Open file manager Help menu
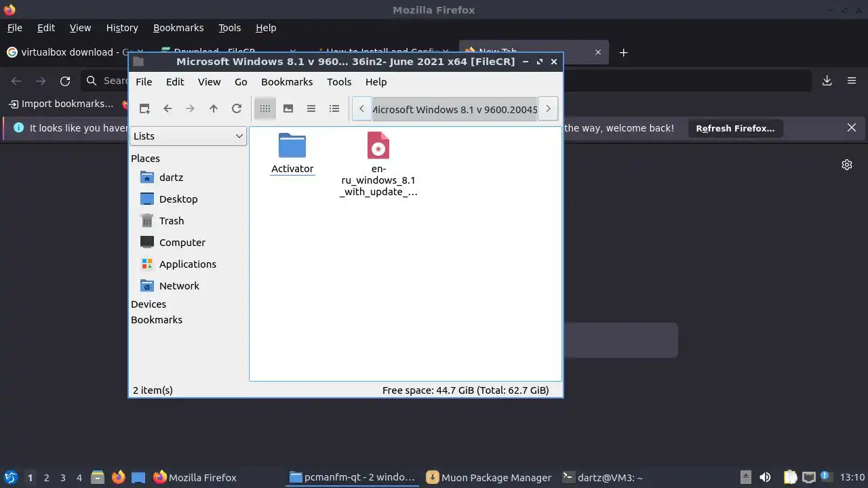Image resolution: width=868 pixels, height=488 pixels. 376,82
